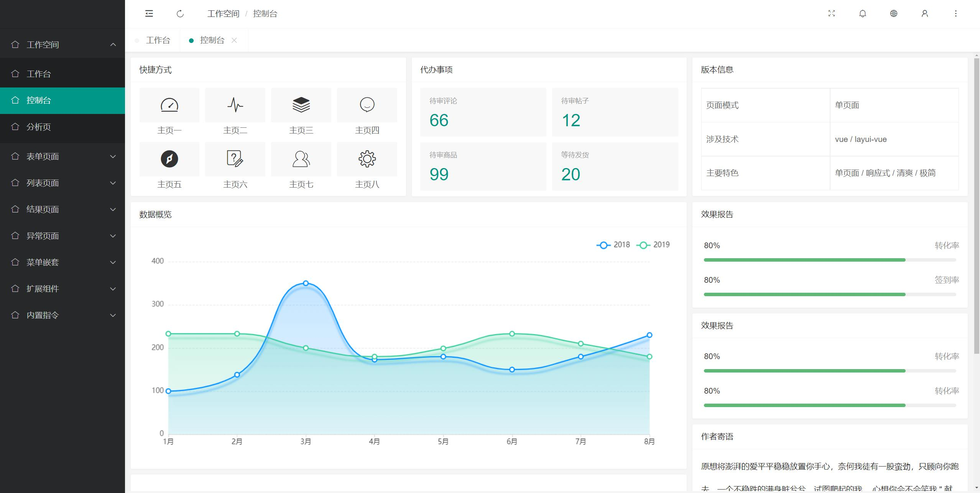This screenshot has width=980, height=493.
Task: Open the 主页八 gear settings shortcut
Action: coord(367,159)
